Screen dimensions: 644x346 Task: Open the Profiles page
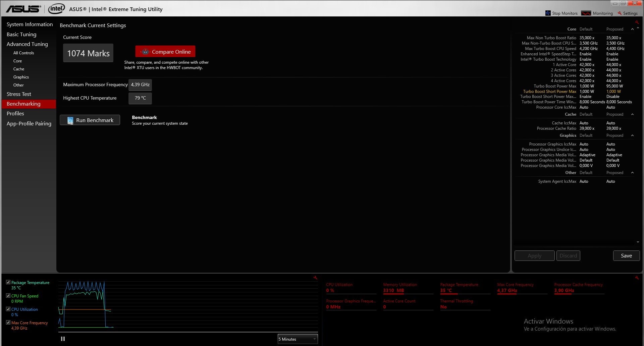point(15,114)
